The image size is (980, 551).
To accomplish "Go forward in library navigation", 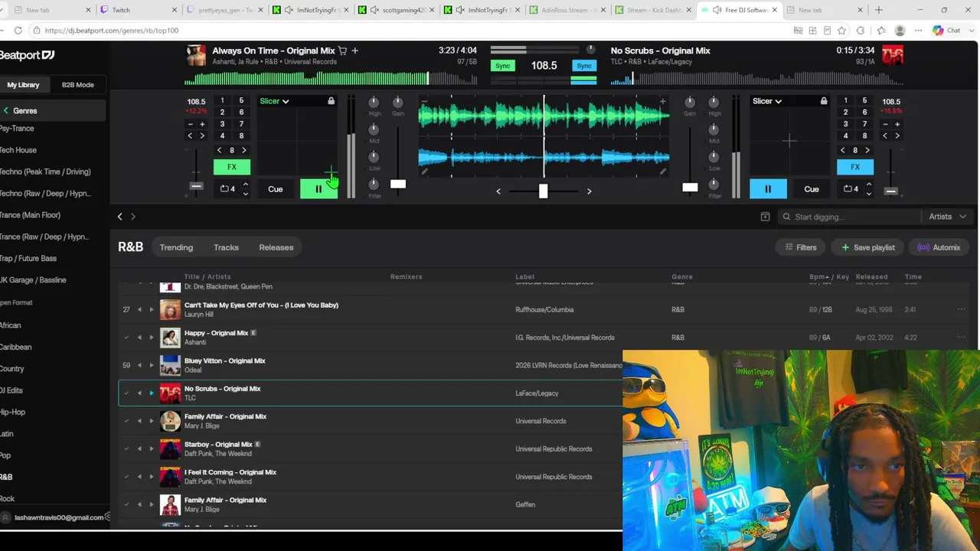I will (x=133, y=217).
